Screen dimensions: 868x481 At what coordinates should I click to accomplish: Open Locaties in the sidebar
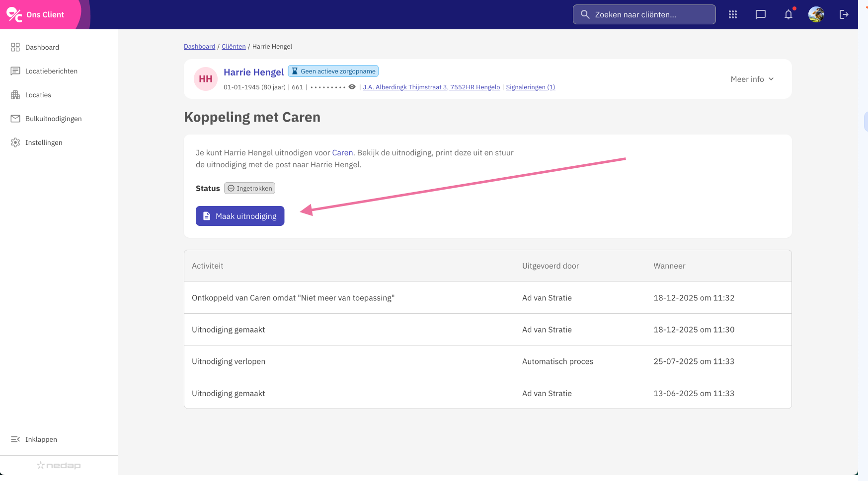pos(31,95)
